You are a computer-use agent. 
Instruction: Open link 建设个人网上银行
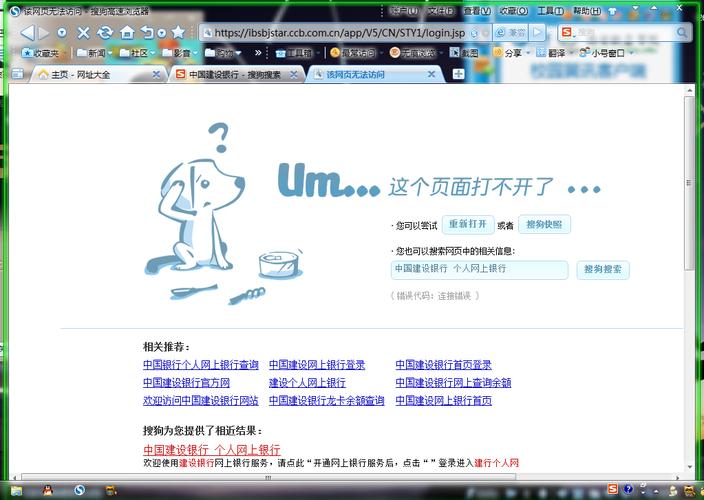pos(308,383)
